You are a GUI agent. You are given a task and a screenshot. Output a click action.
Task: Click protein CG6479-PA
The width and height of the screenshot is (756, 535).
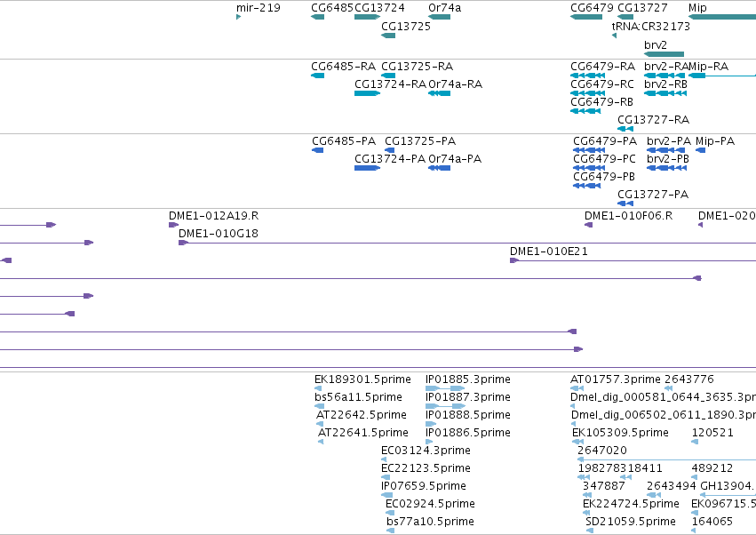(605, 141)
